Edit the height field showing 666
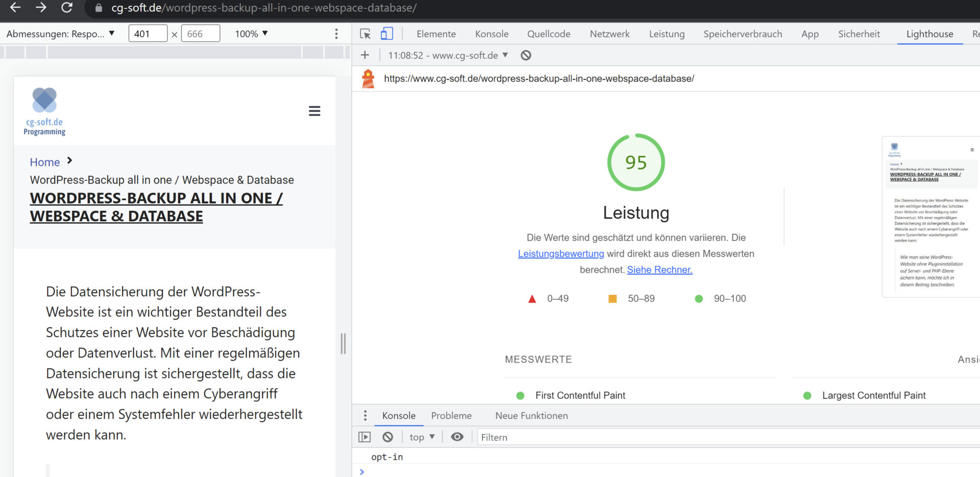The height and width of the screenshot is (477, 980). 201,34
